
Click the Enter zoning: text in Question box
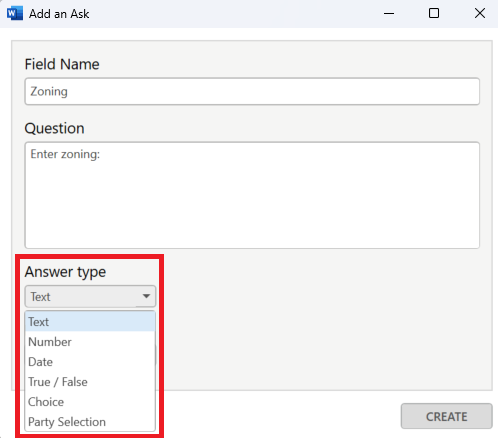click(x=65, y=154)
